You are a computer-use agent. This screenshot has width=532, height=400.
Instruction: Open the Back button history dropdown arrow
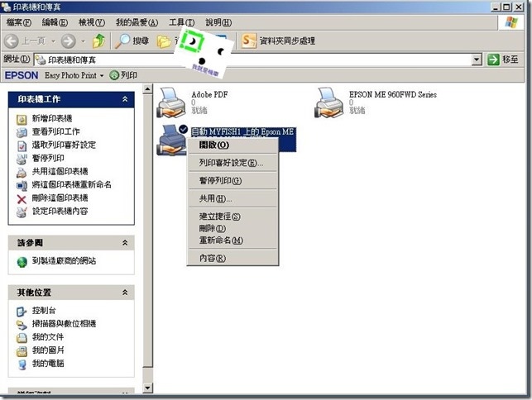53,41
